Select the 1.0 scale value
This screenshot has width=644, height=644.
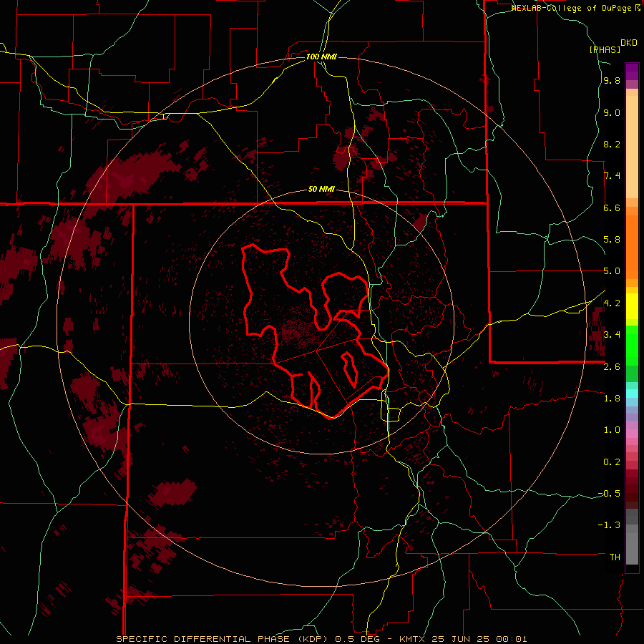(612, 430)
